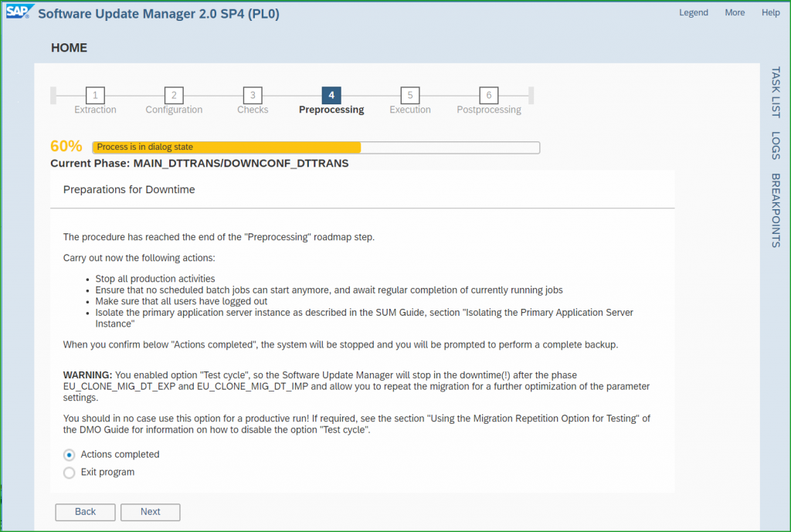
Task: Click the Extraction step label
Action: tap(95, 110)
